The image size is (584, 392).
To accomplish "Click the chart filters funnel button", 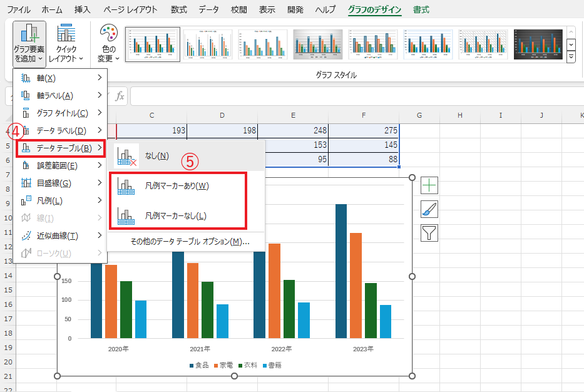I will pyautogui.click(x=429, y=234).
